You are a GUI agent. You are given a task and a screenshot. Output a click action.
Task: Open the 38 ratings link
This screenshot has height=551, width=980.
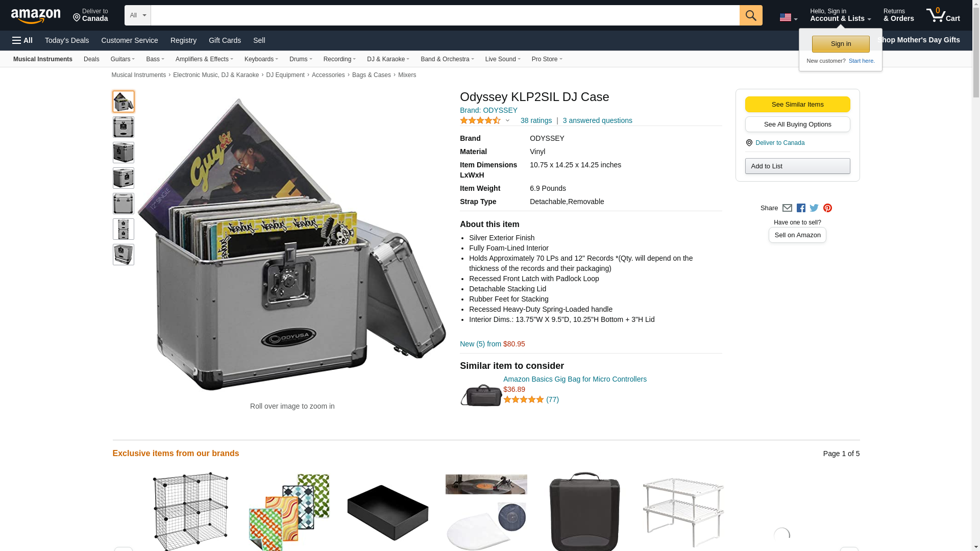point(536,121)
